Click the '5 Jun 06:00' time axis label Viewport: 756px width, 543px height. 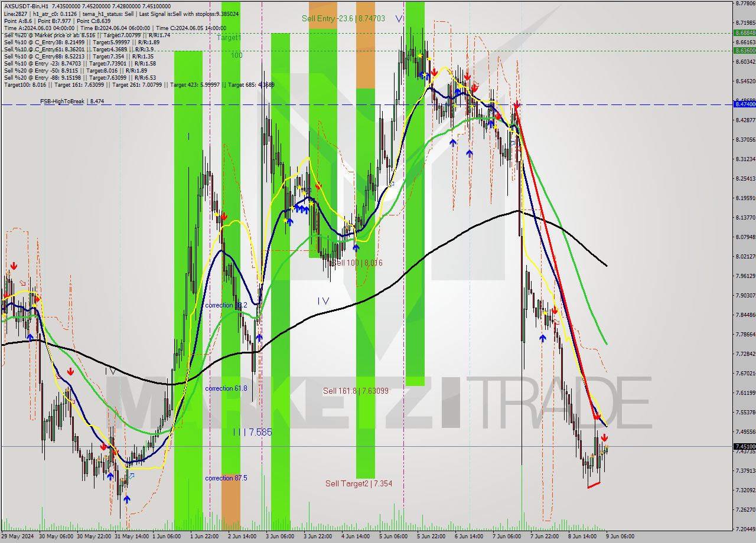(393, 537)
